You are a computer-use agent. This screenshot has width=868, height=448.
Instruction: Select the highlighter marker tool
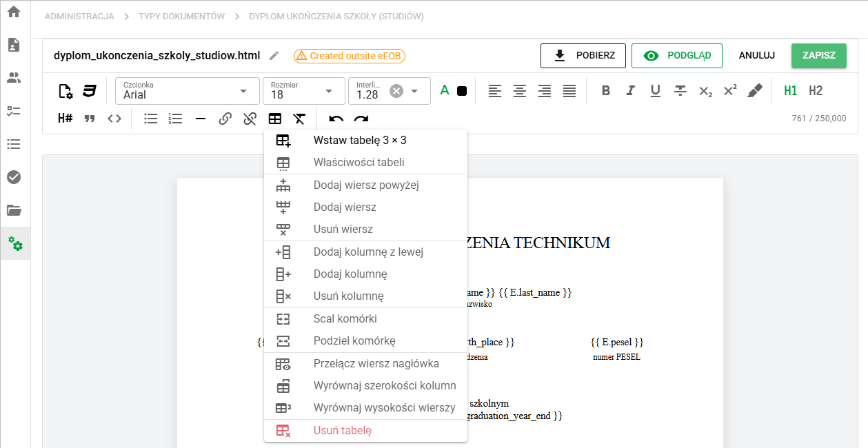[755, 91]
